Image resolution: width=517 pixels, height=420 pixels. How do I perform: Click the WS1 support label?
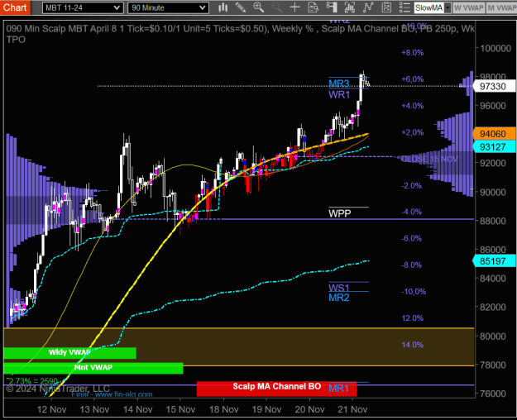339,288
